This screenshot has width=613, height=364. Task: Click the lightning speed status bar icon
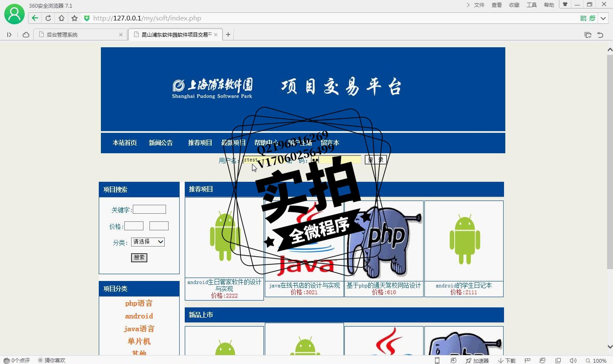(x=454, y=360)
